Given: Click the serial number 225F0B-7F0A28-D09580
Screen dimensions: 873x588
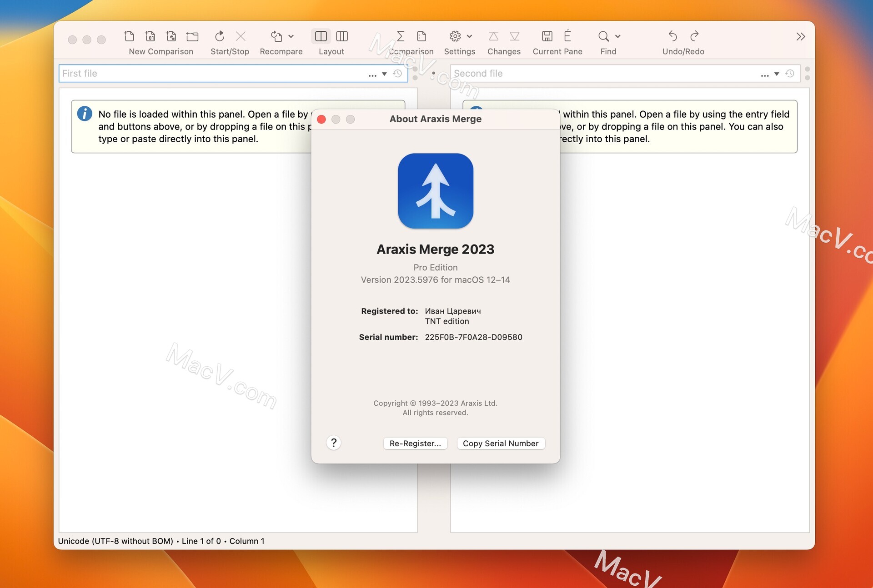Looking at the screenshot, I should pyautogui.click(x=473, y=337).
